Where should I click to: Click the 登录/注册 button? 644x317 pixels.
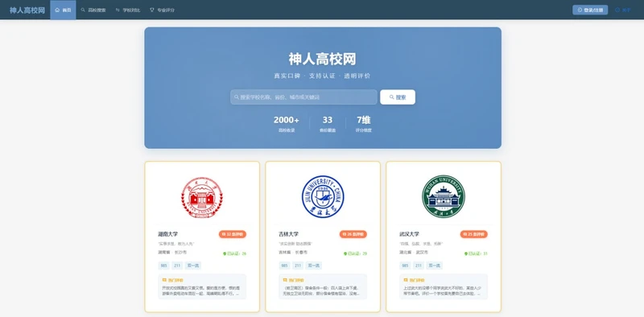[x=590, y=10]
